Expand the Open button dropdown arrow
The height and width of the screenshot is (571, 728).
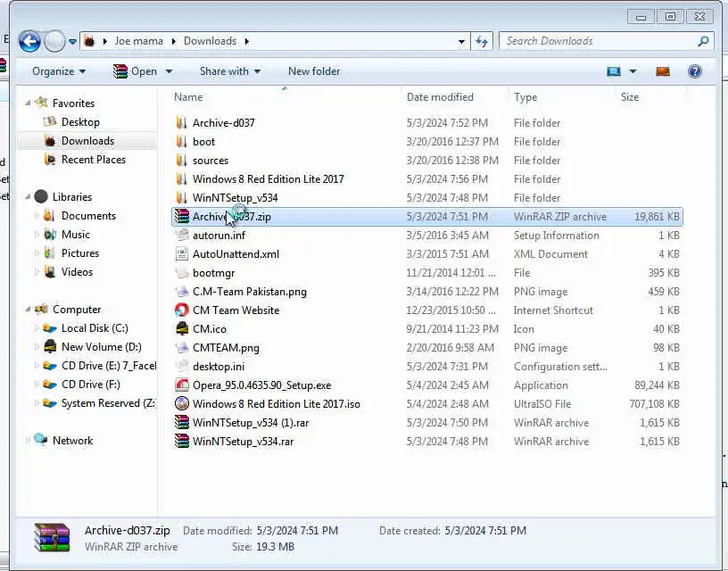click(169, 71)
